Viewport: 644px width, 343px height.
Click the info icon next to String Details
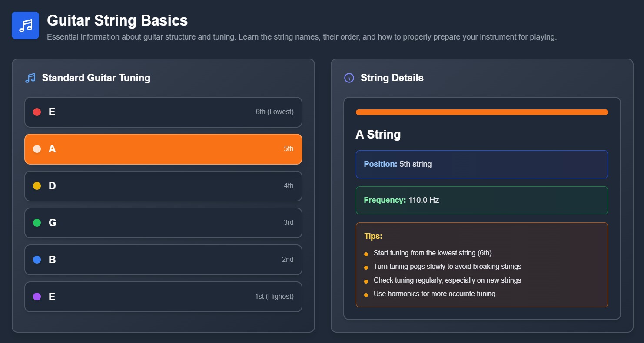pyautogui.click(x=349, y=78)
